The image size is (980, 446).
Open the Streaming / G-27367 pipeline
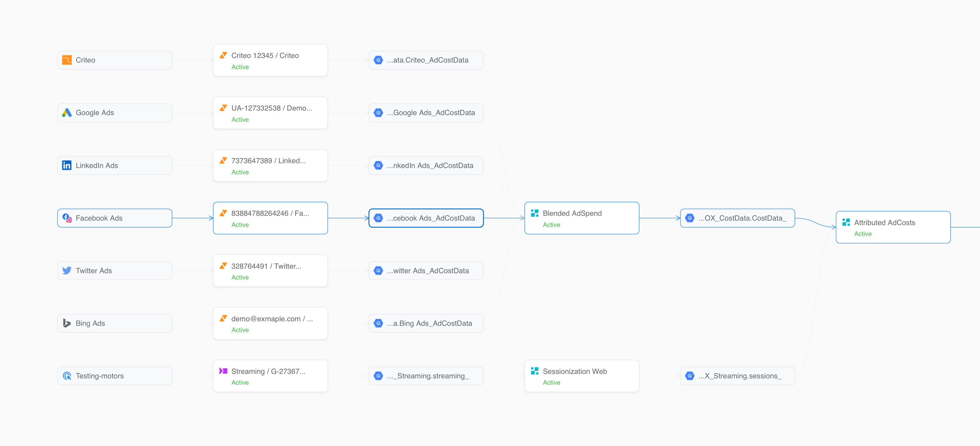(x=270, y=376)
